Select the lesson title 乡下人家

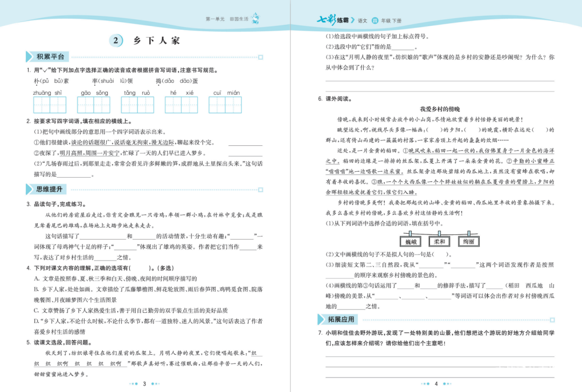click(157, 41)
